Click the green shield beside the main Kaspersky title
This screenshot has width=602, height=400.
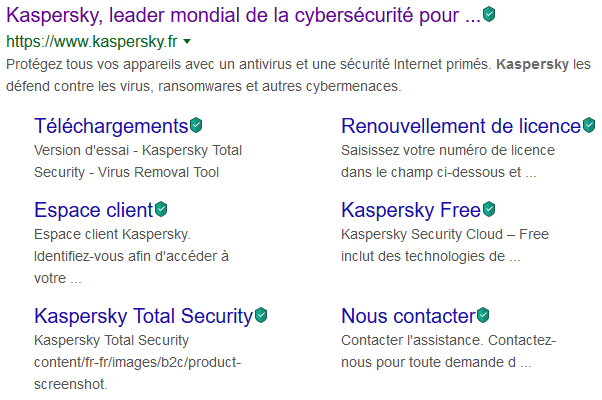click(489, 15)
